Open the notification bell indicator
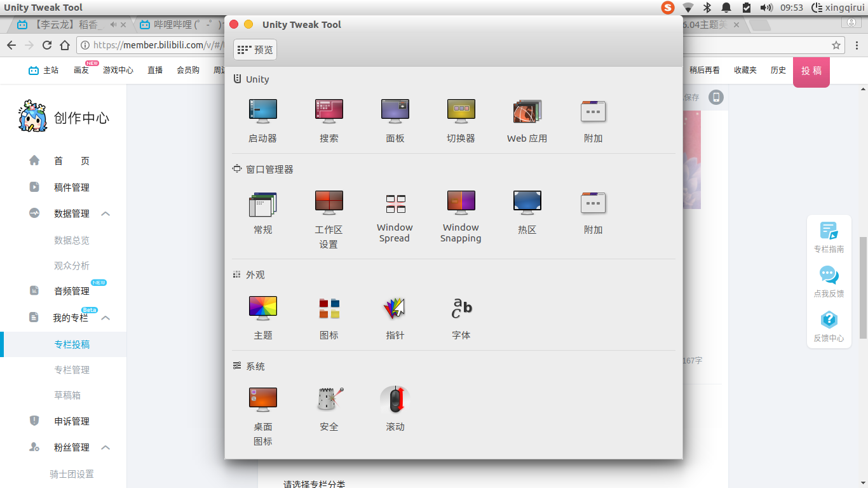The image size is (868, 488). [x=726, y=8]
